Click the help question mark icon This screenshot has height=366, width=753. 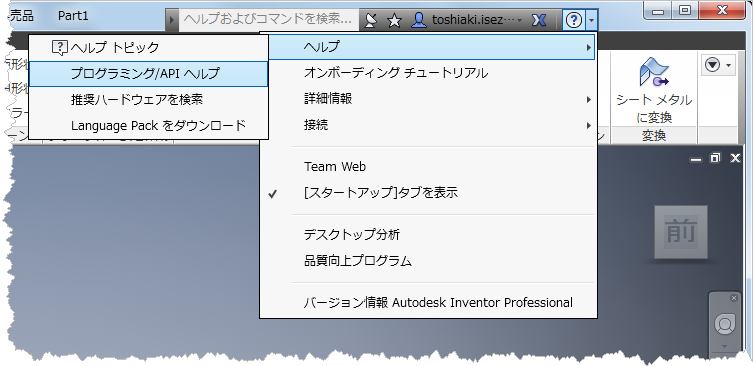574,20
